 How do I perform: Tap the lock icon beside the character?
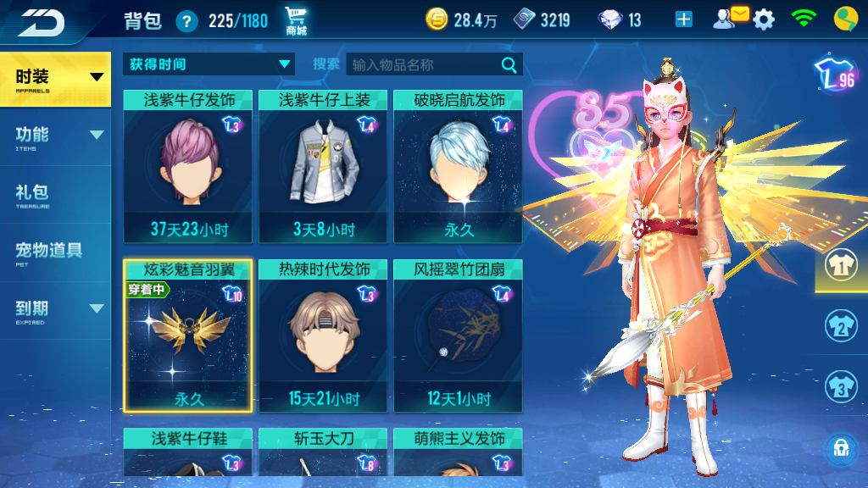tap(841, 448)
